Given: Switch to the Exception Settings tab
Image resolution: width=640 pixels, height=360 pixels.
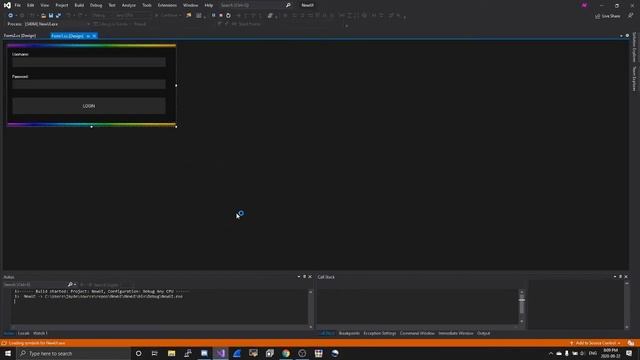Looking at the screenshot, I should pos(380,333).
